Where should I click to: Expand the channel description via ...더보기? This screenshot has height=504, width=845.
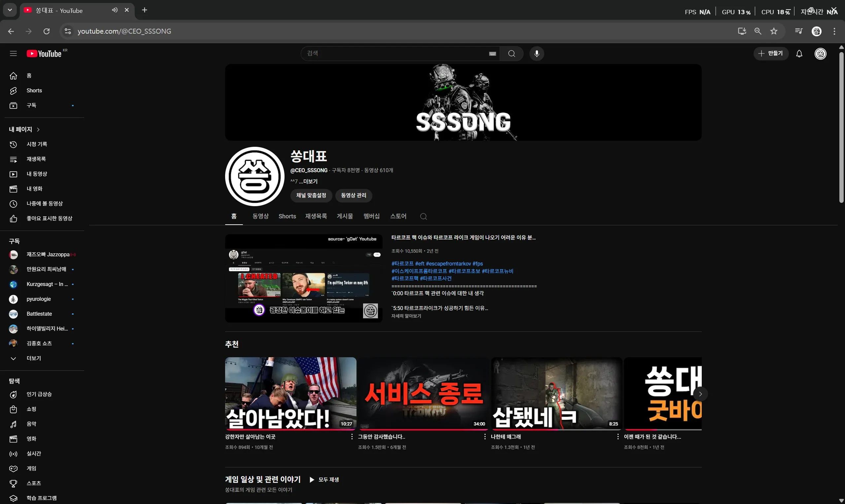coord(309,181)
